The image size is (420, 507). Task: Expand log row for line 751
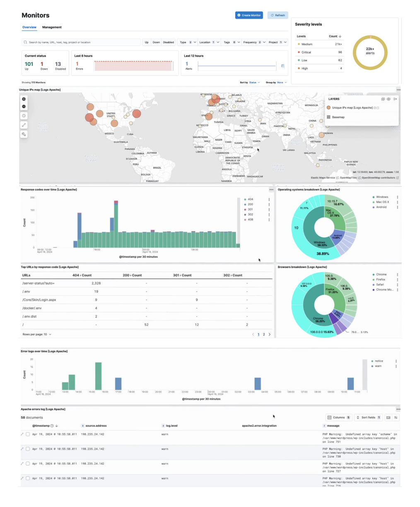pos(22,434)
